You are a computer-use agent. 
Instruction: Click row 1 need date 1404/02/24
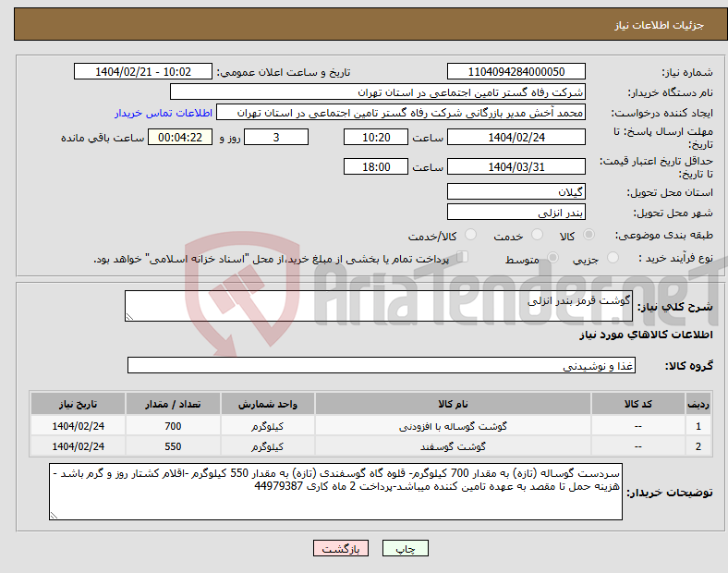(x=78, y=426)
